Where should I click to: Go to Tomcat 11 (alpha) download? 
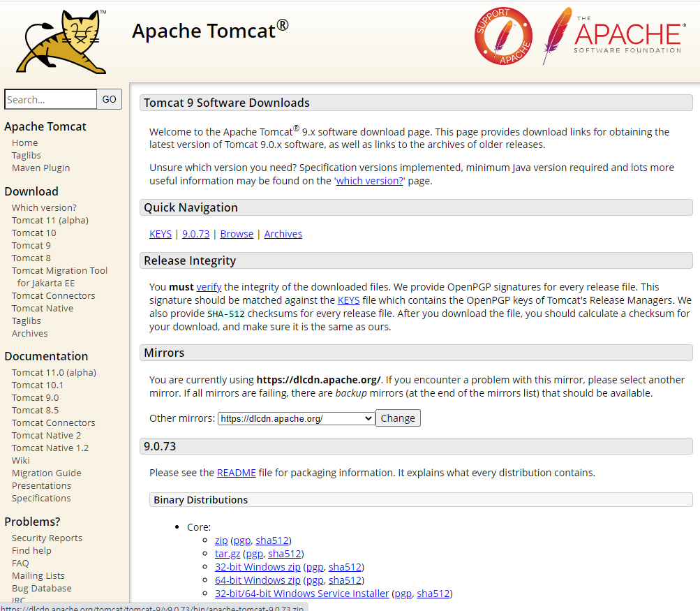(50, 220)
